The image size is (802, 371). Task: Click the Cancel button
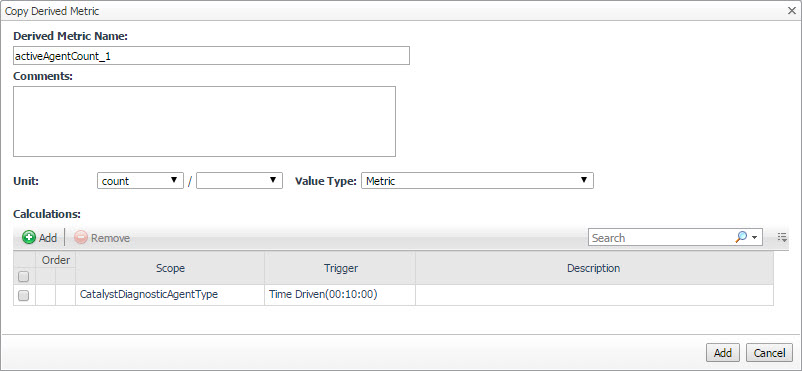[x=769, y=353]
